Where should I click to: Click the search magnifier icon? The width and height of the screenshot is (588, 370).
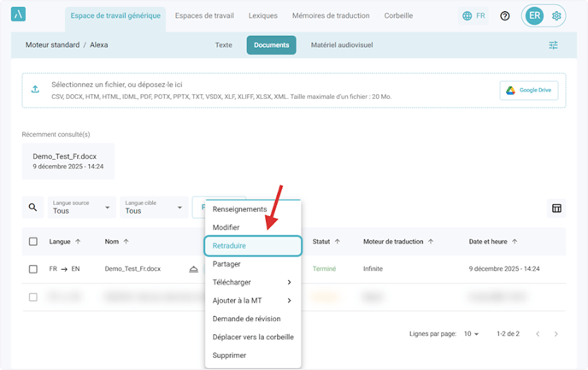point(33,208)
